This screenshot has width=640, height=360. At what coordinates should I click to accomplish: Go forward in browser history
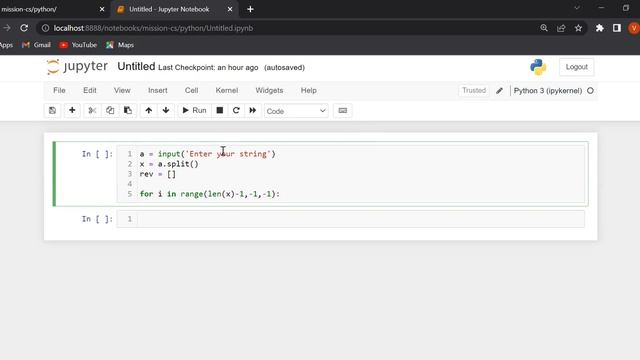[x=7, y=28]
